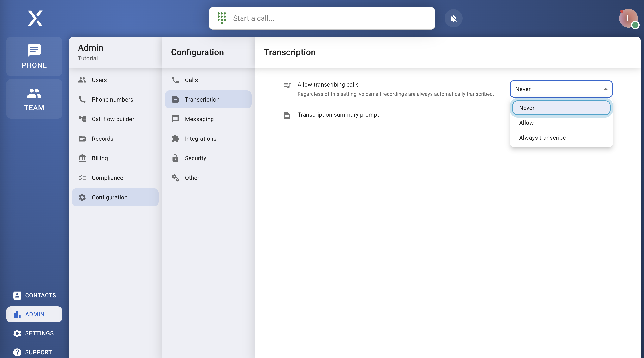This screenshot has height=358, width=644.
Task: Open Integrations configuration section
Action: tap(200, 139)
